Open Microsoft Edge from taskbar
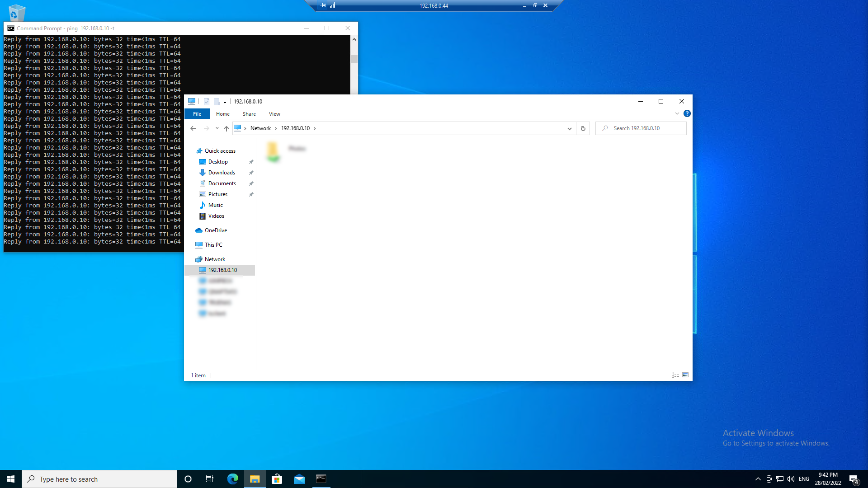 [232, 479]
